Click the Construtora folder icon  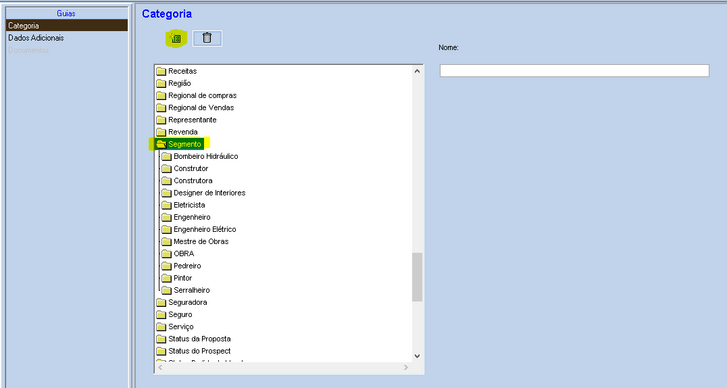[x=166, y=181]
